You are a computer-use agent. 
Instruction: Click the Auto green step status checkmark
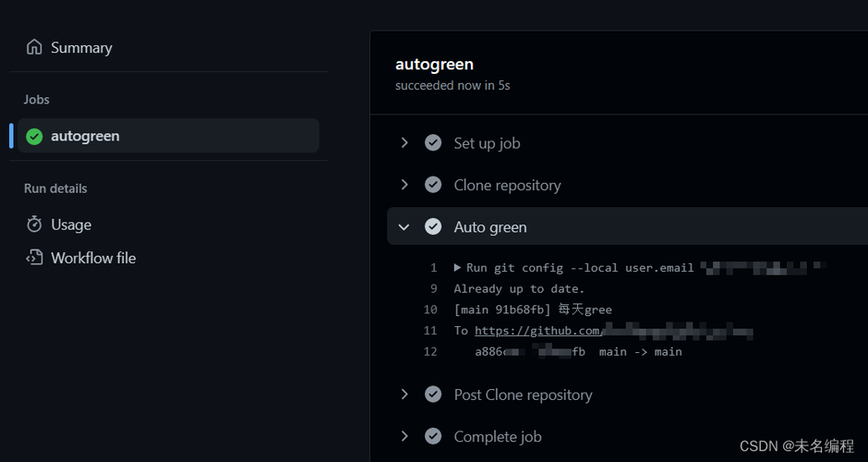point(433,226)
